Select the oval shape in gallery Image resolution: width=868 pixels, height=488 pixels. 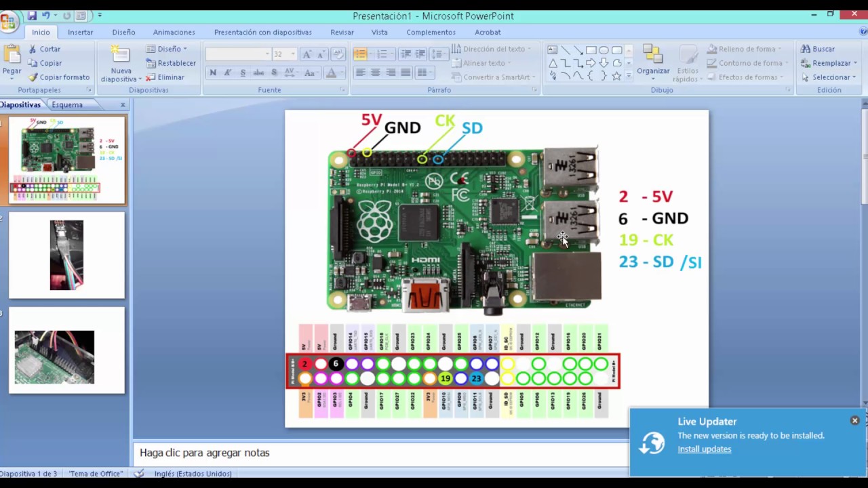pos(604,50)
